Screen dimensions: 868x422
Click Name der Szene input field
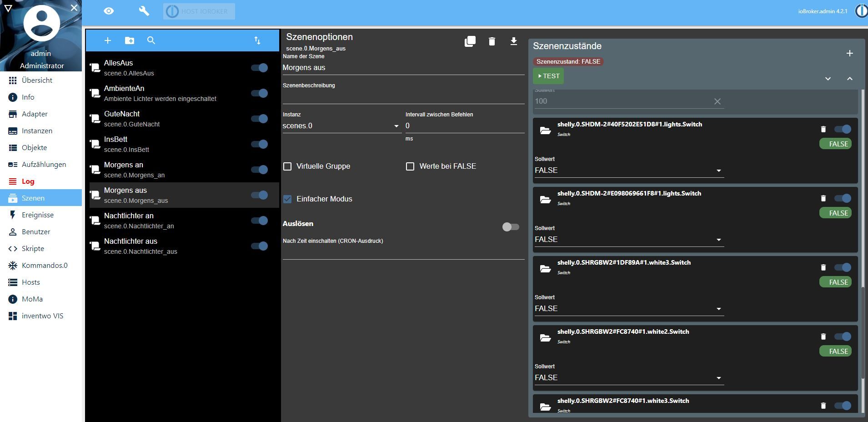[403, 68]
